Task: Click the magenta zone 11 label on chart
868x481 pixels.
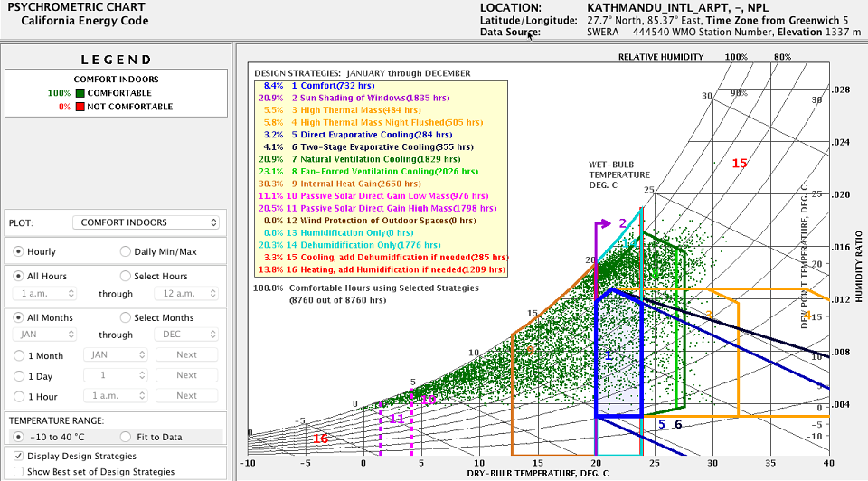Action: (x=397, y=419)
